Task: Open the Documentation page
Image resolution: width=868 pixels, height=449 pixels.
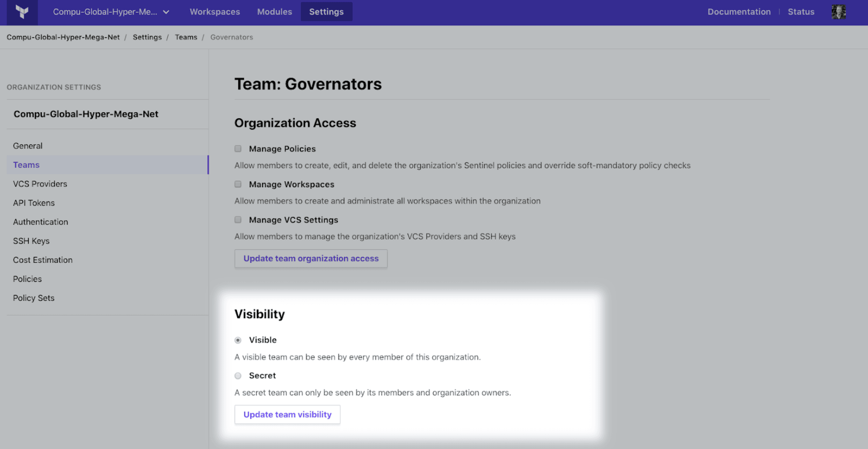Action: pyautogui.click(x=738, y=12)
